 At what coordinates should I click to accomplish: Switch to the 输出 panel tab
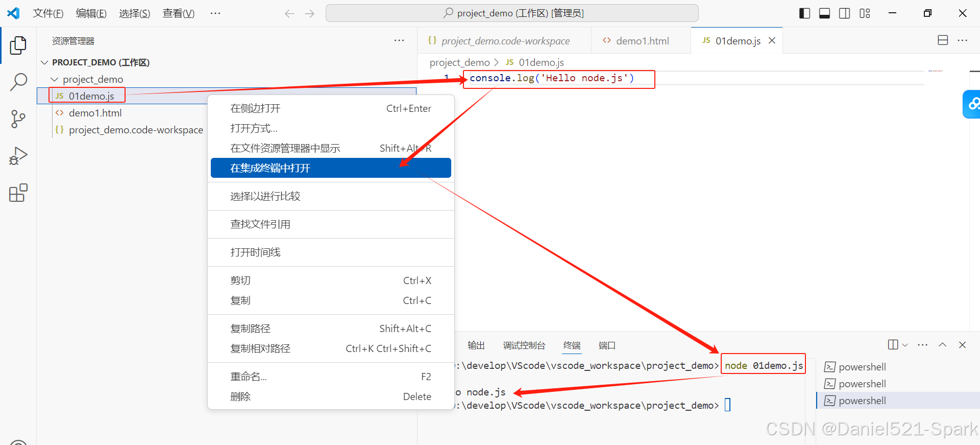pos(476,345)
